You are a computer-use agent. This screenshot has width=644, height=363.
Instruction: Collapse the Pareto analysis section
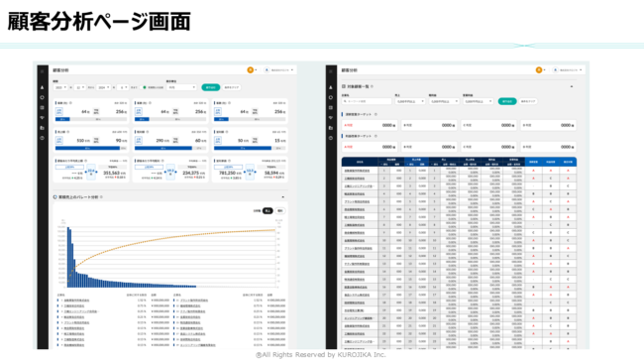click(x=283, y=197)
